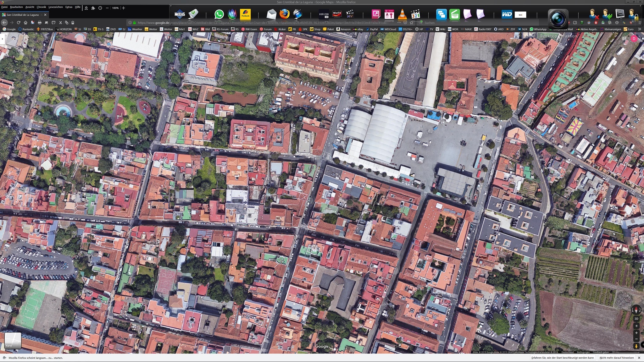Show more bookmarks overflow chevron

tap(639, 29)
